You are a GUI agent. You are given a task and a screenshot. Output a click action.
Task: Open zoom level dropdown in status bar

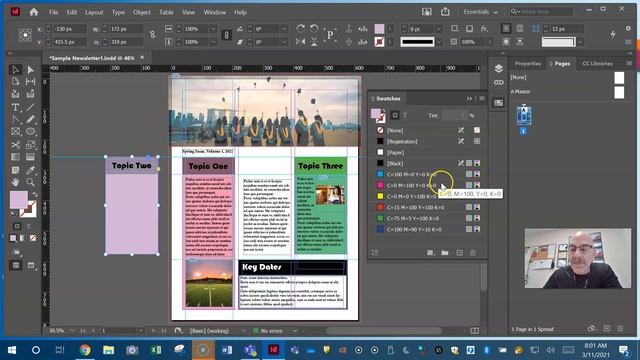click(x=72, y=331)
